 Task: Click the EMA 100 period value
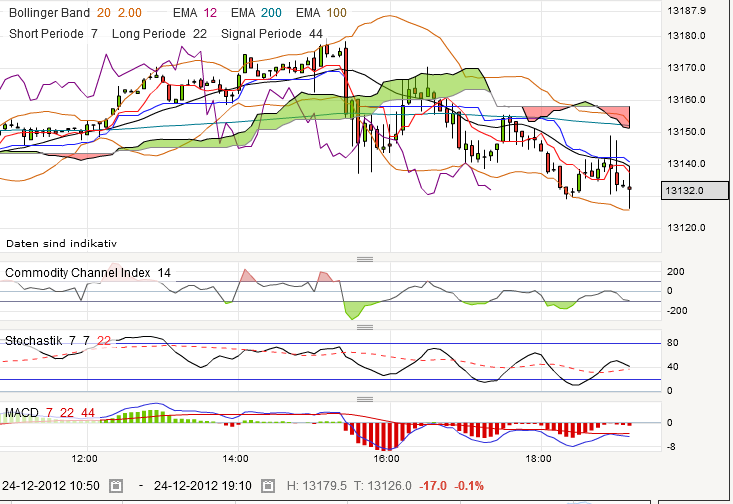[x=337, y=13]
